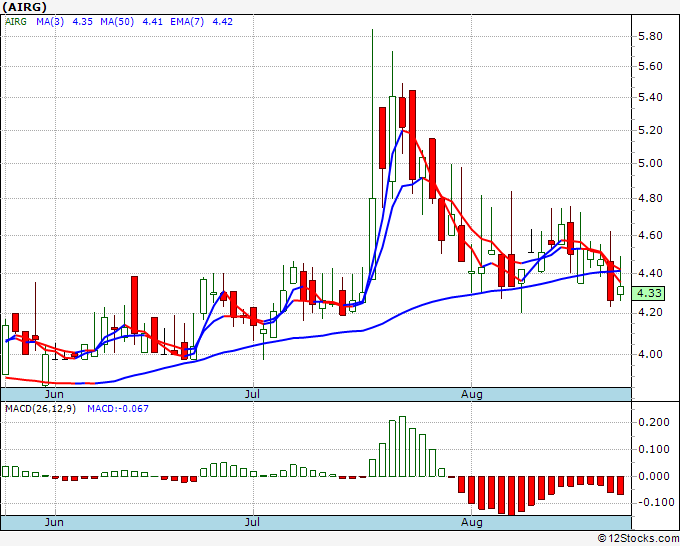The image size is (680, 546).
Task: Click the Jun label under MACD panel
Action: (55, 522)
